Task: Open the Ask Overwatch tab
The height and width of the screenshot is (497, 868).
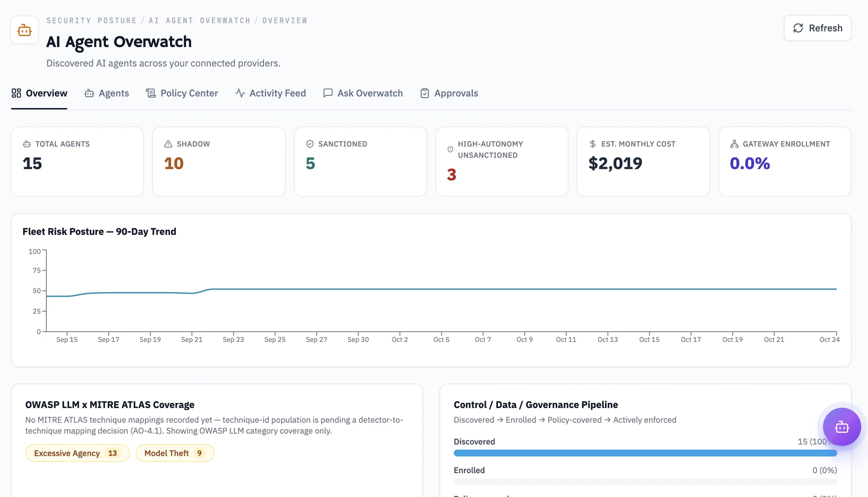Action: pyautogui.click(x=363, y=93)
